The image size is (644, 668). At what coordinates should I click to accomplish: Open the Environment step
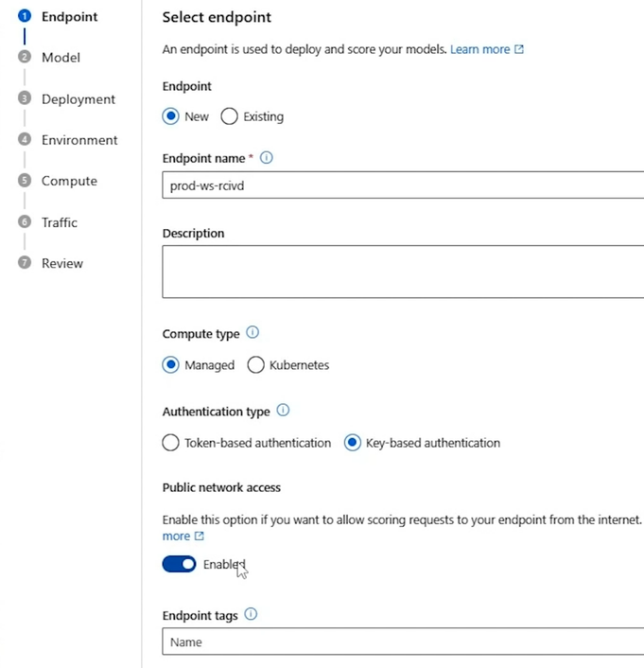pos(79,140)
